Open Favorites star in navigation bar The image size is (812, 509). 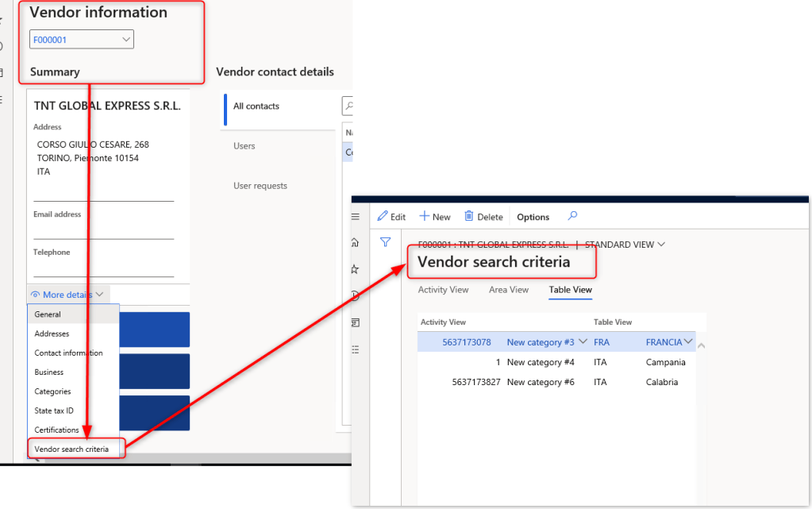pos(355,269)
